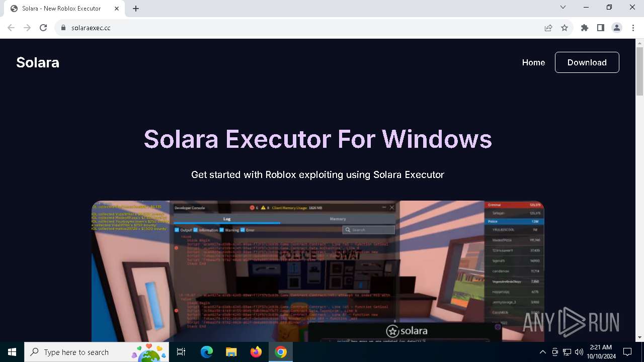Open the tab search chevron
The height and width of the screenshot is (362, 644).
[563, 7]
